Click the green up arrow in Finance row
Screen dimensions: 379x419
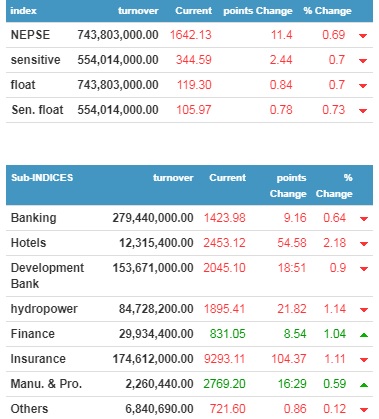point(364,335)
